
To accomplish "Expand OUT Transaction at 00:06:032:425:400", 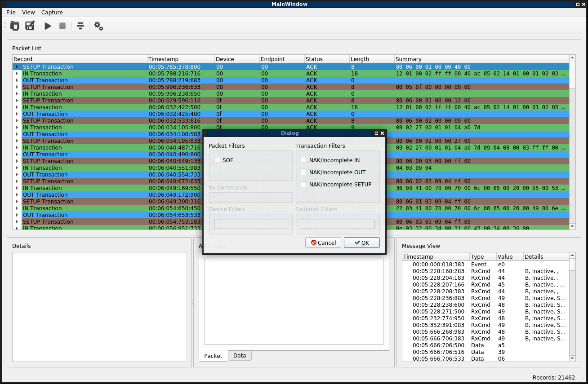I will 17,114.
